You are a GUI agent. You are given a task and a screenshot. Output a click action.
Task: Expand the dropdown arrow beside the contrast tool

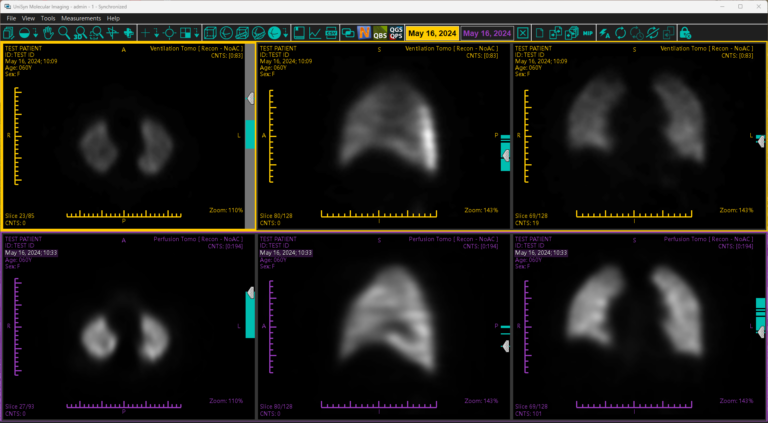tap(35, 34)
